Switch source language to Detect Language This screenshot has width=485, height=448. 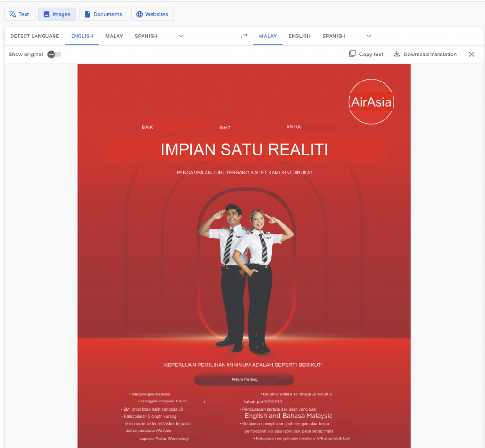(x=34, y=36)
